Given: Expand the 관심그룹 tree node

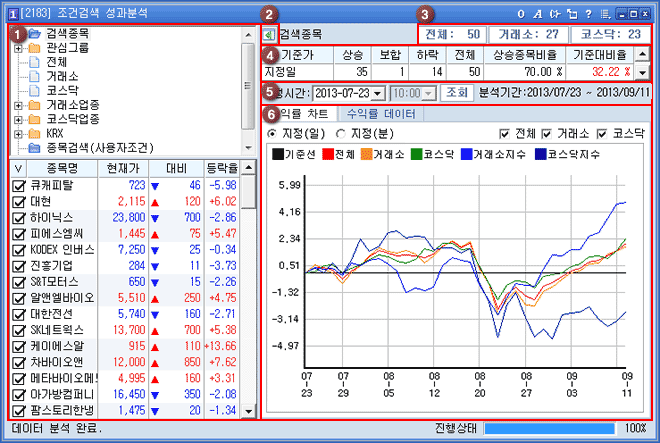Looking at the screenshot, I should [x=20, y=47].
